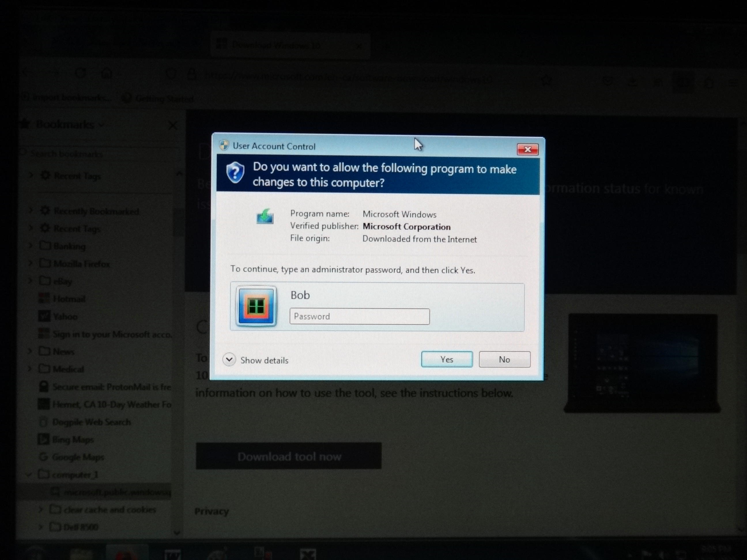Click Download tool now button on page

pos(289,456)
